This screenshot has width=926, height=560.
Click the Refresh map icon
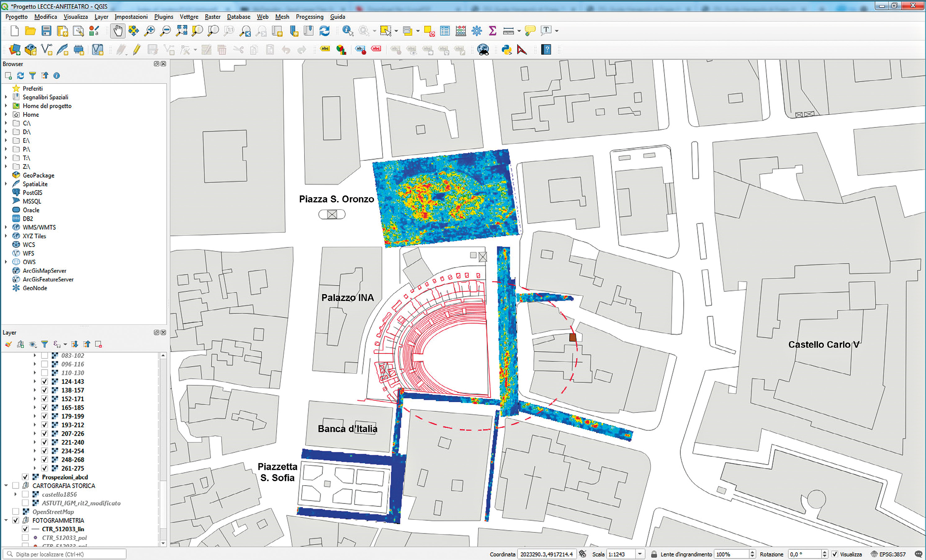coord(324,31)
